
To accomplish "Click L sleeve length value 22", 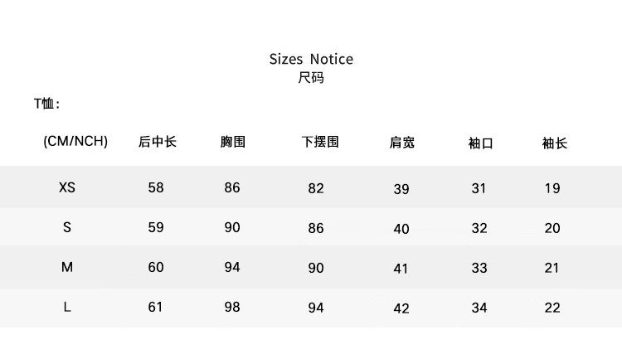I will click(552, 308).
